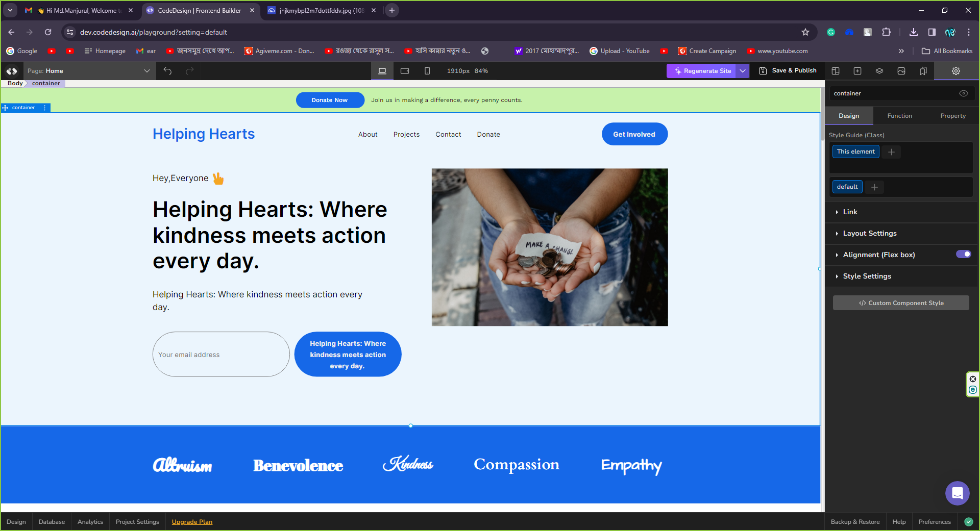Click the Projects nav link
980x531 pixels.
click(x=406, y=135)
